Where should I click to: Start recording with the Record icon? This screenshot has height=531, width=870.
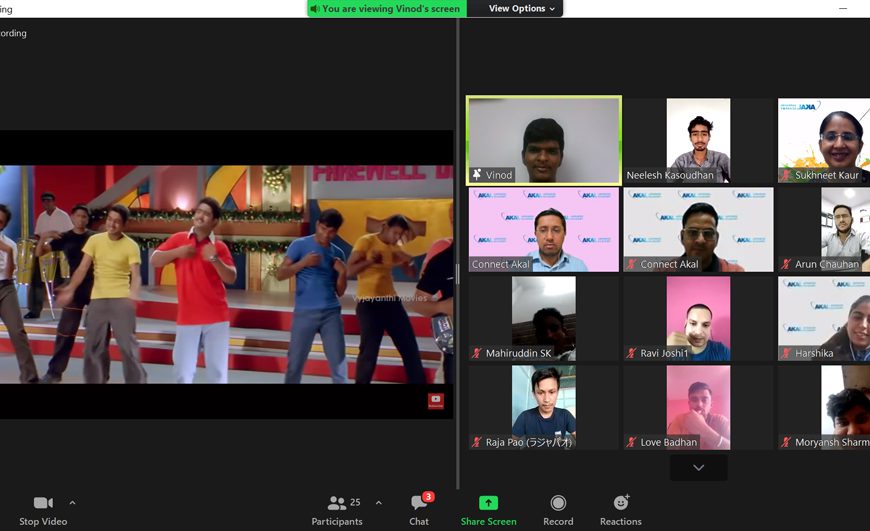point(558,503)
